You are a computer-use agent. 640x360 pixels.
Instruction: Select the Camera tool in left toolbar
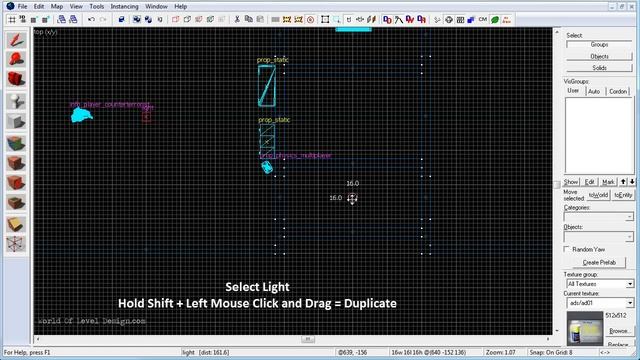[x=16, y=79]
